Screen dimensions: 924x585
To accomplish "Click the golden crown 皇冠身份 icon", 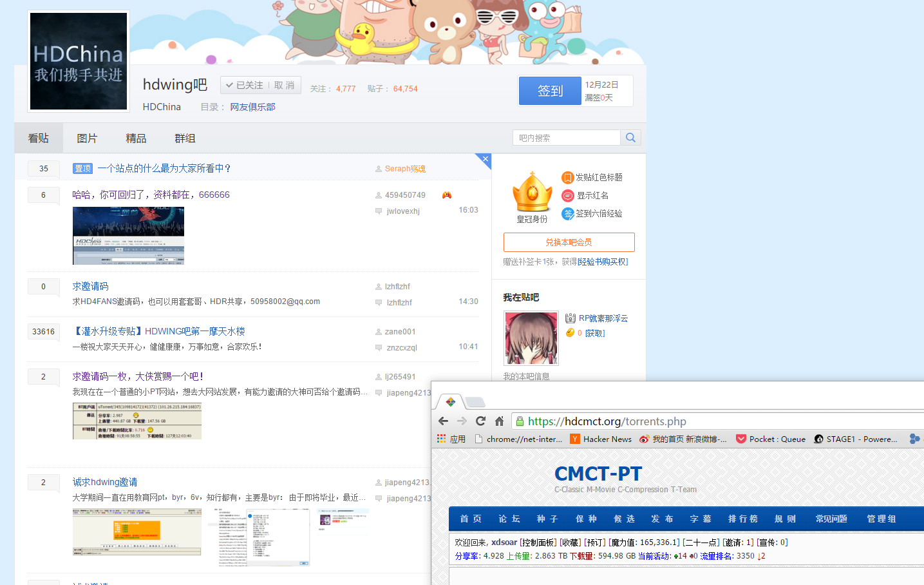I will click(532, 192).
